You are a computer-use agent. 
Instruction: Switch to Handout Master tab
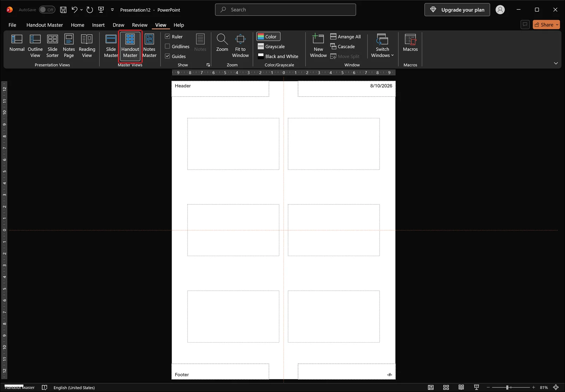(x=44, y=25)
